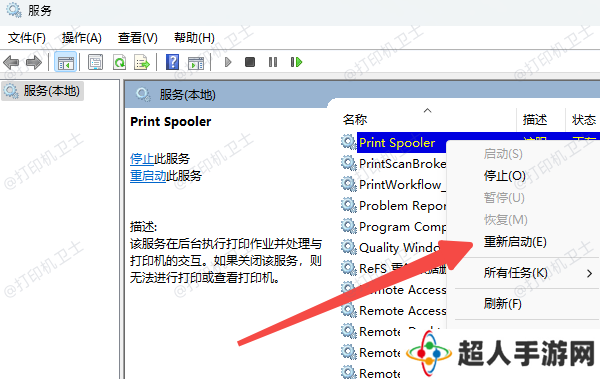Open the blue help question-mark icon
This screenshot has height=379, width=600.
173,62
